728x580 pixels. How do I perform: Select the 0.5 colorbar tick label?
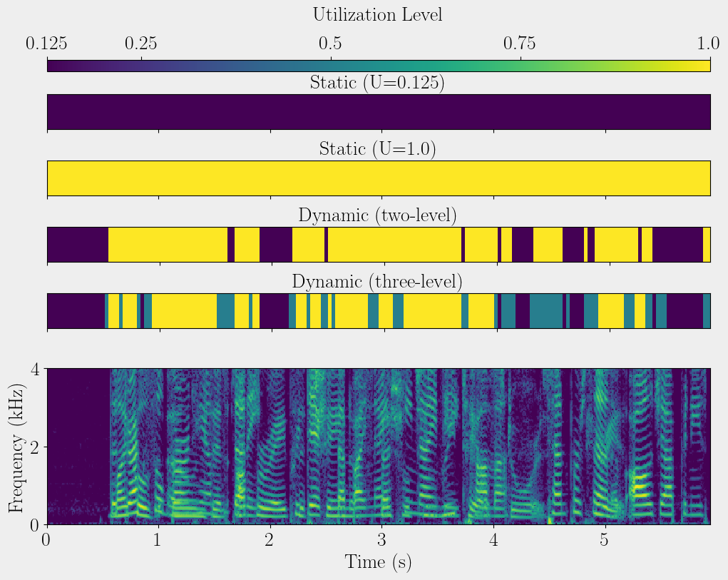tap(330, 44)
